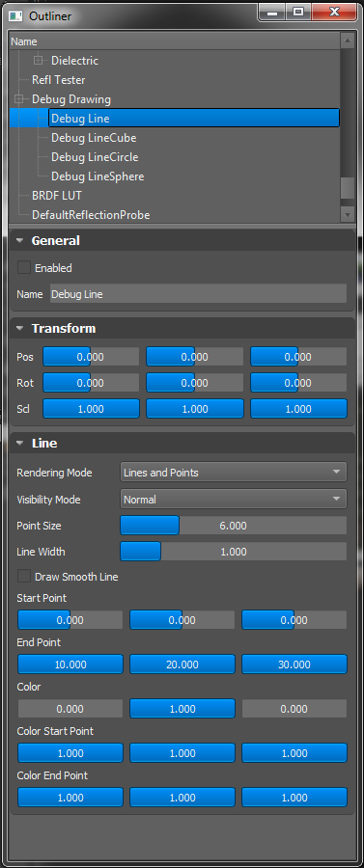The height and width of the screenshot is (868, 364).
Task: Click the tree scrollbar thumb
Action: (348, 188)
